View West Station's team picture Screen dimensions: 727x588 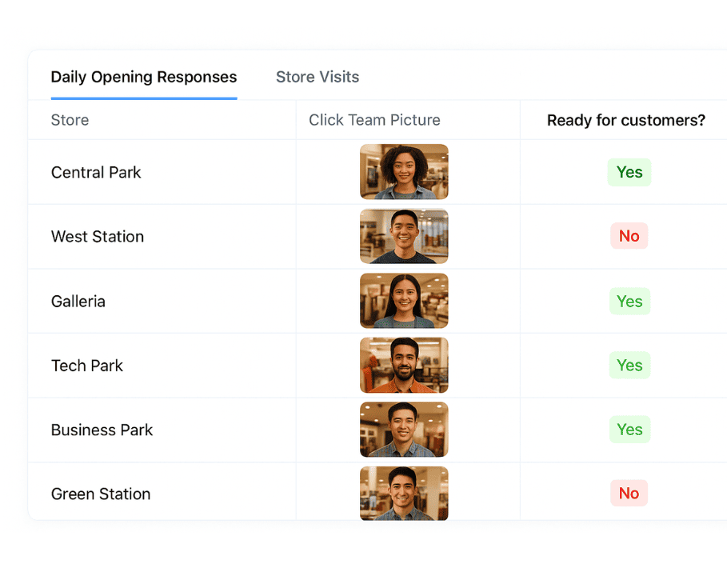pos(404,236)
